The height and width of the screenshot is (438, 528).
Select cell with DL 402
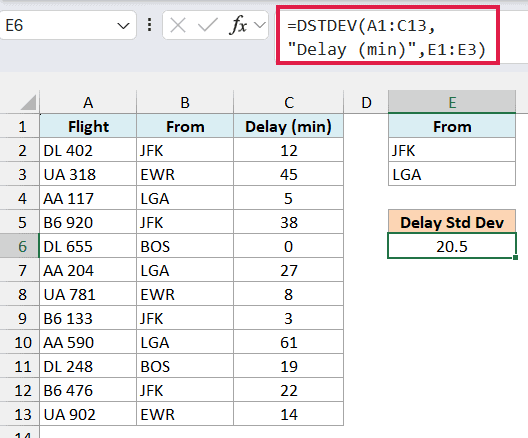[x=88, y=150]
